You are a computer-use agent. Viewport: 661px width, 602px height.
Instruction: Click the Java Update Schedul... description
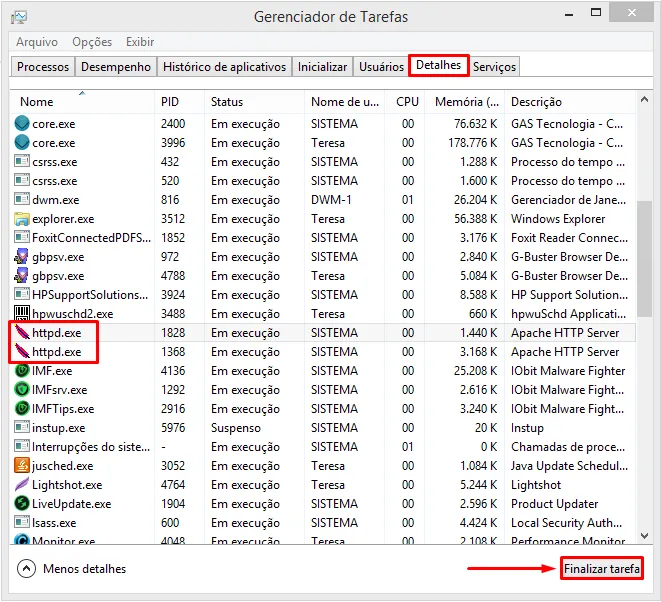[569, 466]
